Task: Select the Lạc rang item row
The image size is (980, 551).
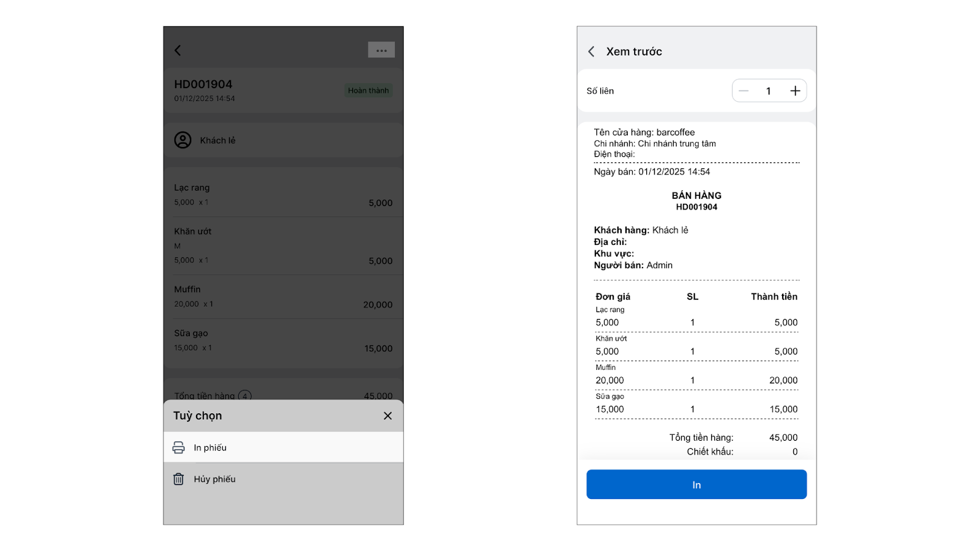Action: (283, 195)
